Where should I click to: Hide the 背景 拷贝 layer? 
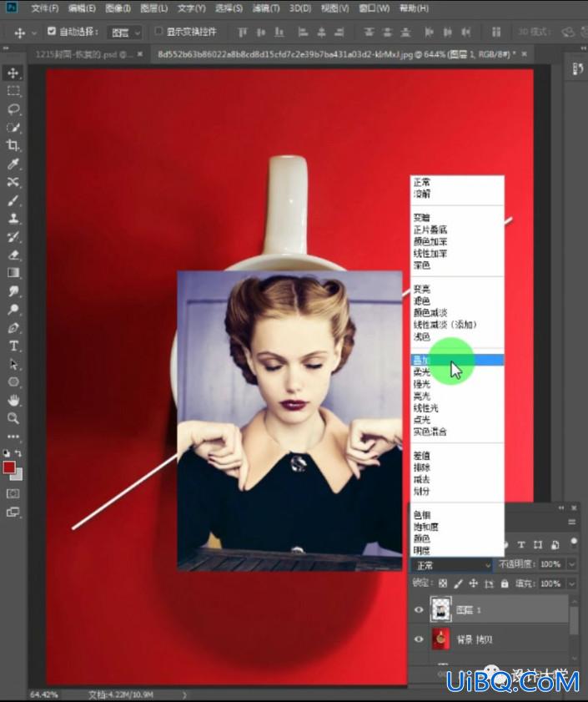coord(419,639)
